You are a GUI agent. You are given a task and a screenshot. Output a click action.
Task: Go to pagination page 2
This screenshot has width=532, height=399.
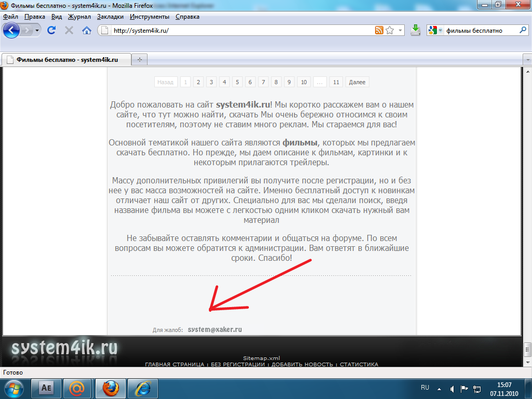tap(198, 82)
